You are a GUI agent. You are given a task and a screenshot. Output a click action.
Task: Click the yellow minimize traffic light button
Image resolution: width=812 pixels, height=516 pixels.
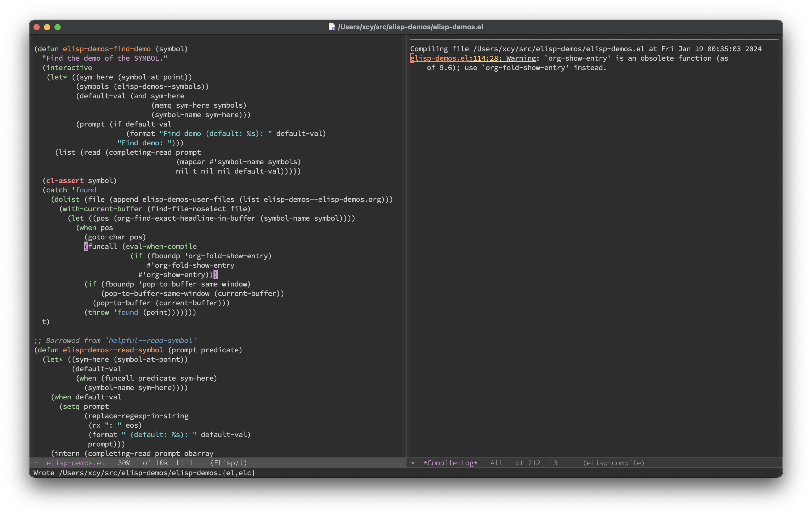coord(47,27)
